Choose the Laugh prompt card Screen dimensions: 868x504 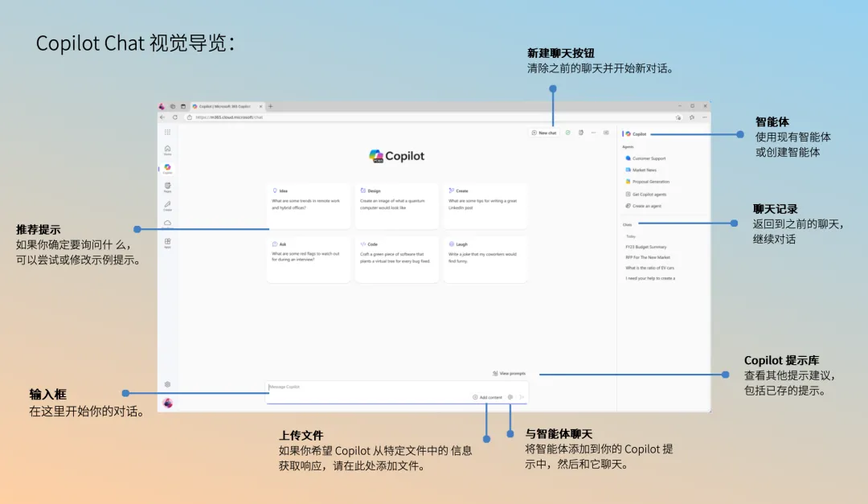point(485,260)
